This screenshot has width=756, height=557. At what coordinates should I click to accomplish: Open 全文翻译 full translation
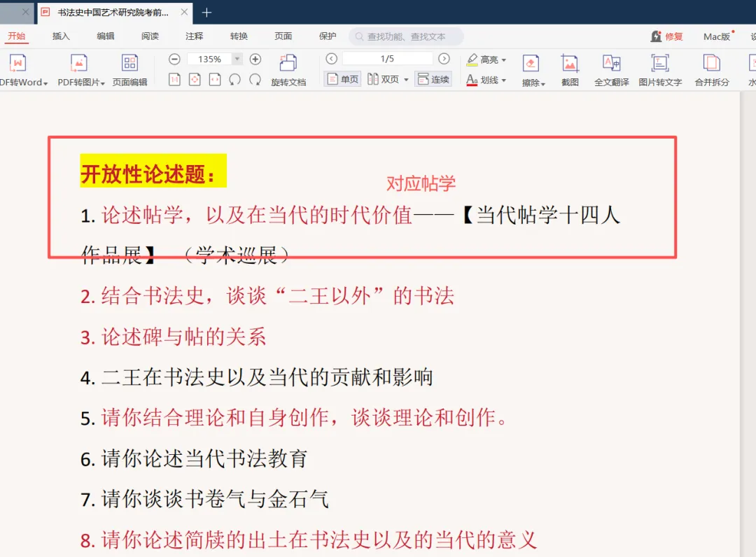click(x=611, y=71)
